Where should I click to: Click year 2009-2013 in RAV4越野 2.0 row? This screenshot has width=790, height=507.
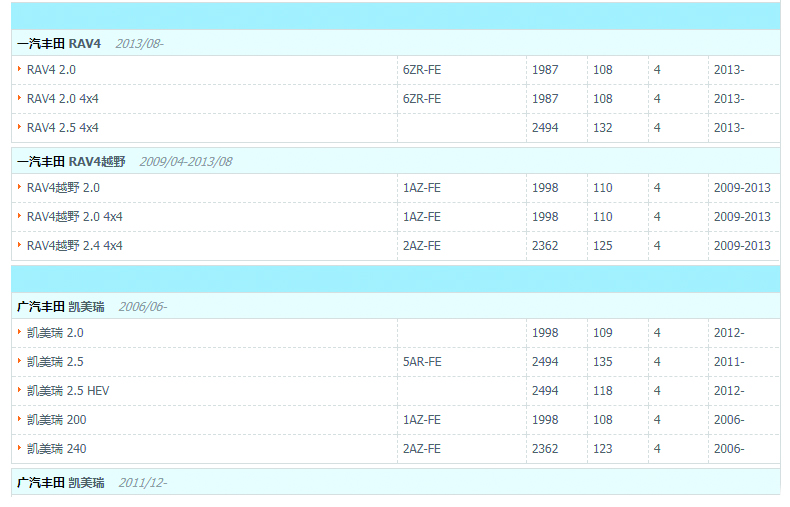tap(742, 188)
